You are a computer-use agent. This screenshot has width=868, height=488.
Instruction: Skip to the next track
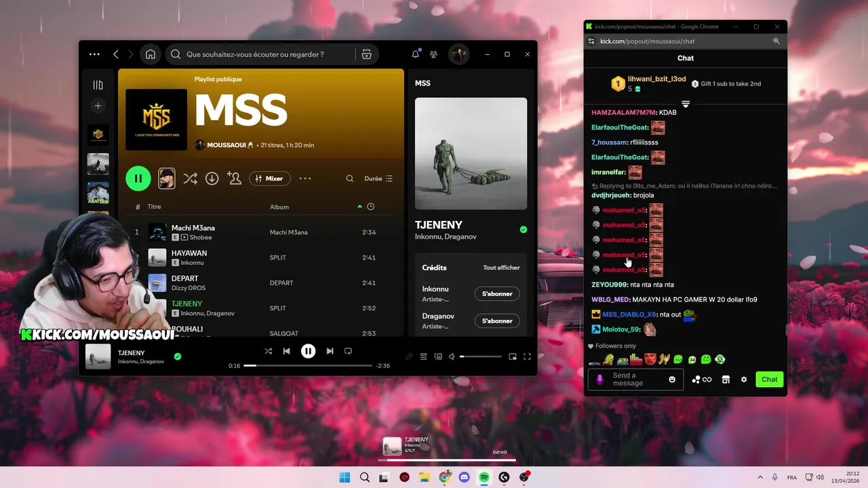pyautogui.click(x=330, y=351)
